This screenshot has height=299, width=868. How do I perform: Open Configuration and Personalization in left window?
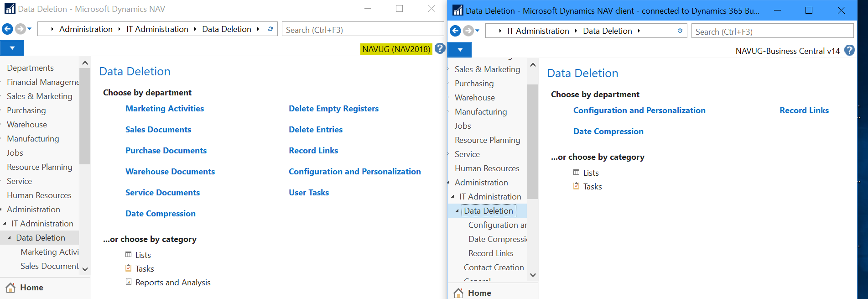point(355,172)
